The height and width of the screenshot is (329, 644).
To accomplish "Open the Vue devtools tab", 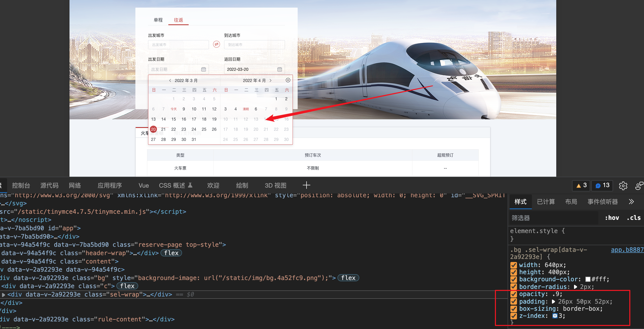I will 144,186.
